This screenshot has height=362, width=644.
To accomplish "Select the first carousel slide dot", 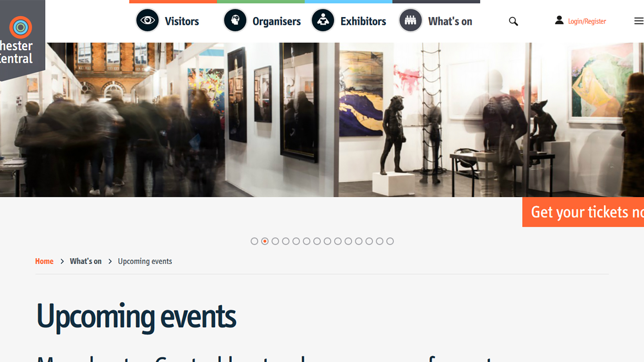I will pyautogui.click(x=254, y=241).
